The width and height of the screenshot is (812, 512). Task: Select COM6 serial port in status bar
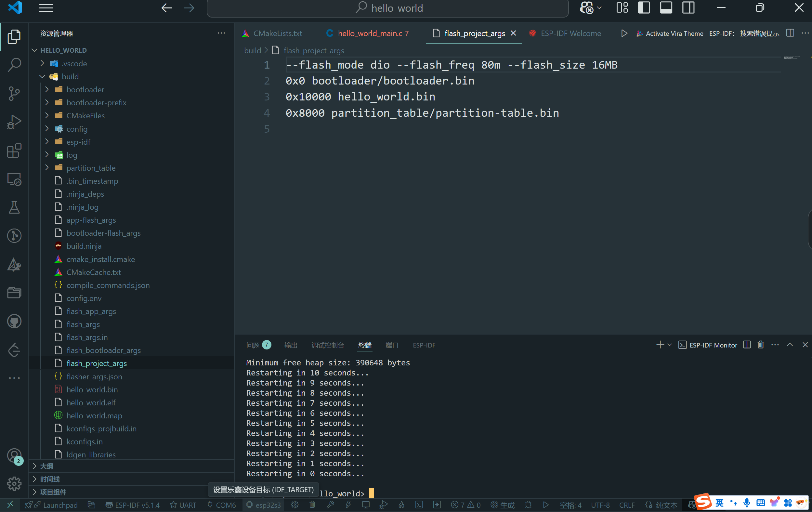click(x=221, y=505)
